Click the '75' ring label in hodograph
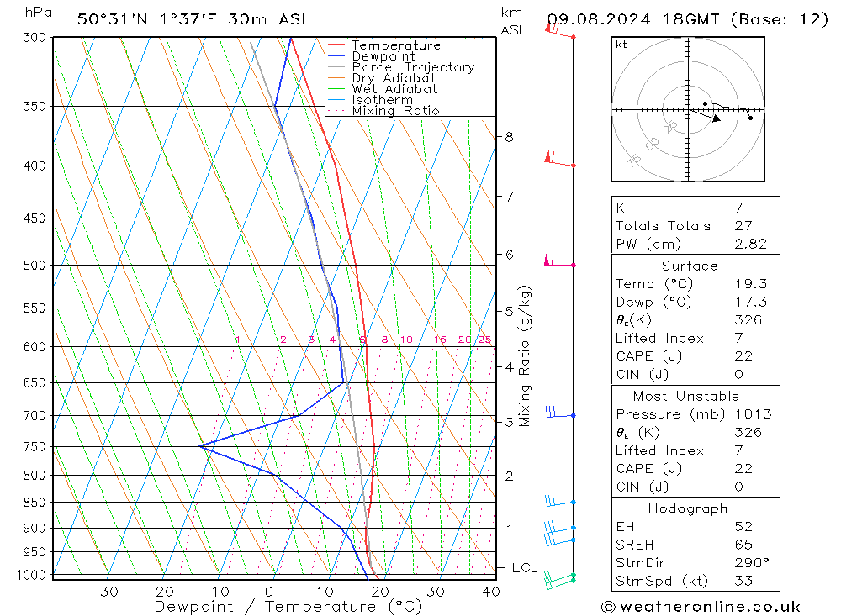Viewport: 841px width, 616px height. (x=634, y=160)
